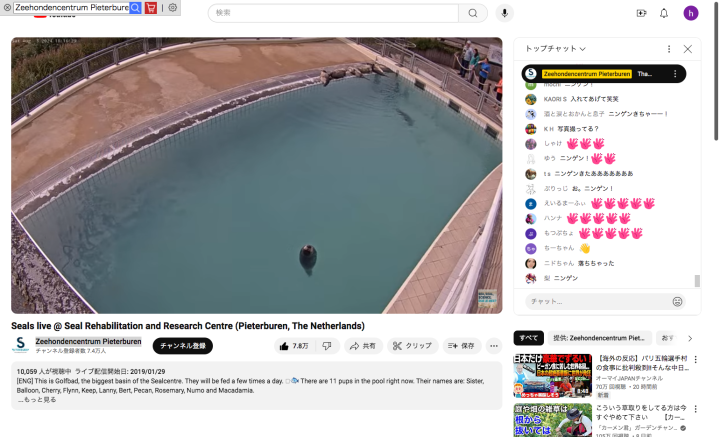The height and width of the screenshot is (437, 720).
Task: Start voice search with the microphone
Action: pyautogui.click(x=505, y=13)
